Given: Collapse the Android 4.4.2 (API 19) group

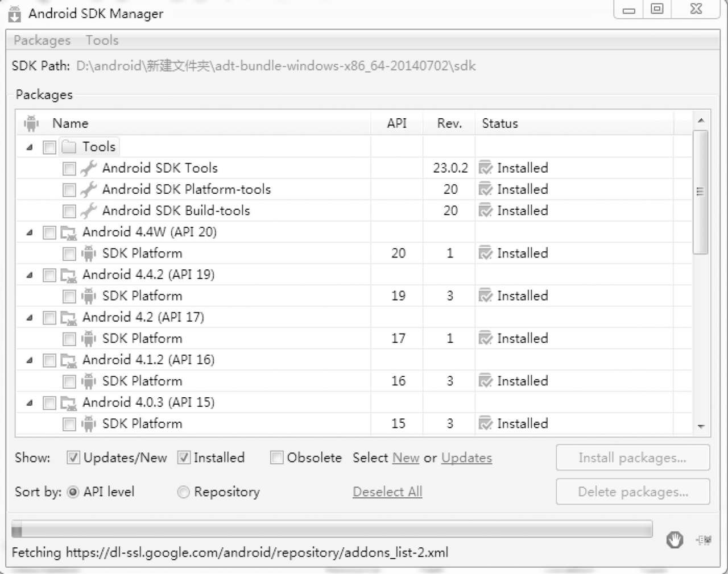Looking at the screenshot, I should (x=30, y=276).
